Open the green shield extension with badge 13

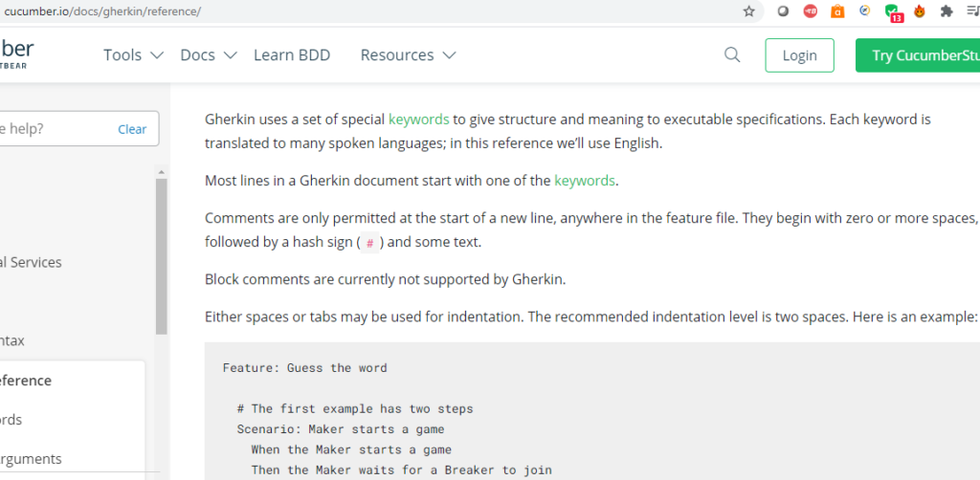point(893,12)
